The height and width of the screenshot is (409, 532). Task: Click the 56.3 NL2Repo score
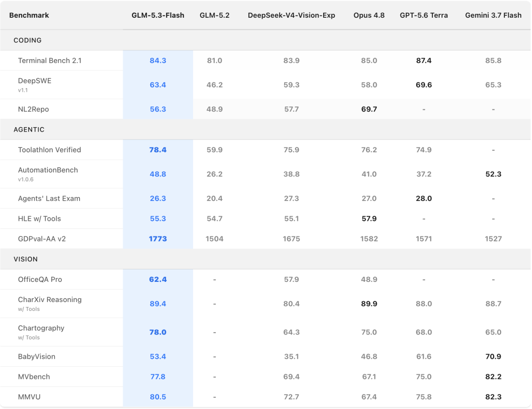coord(158,109)
